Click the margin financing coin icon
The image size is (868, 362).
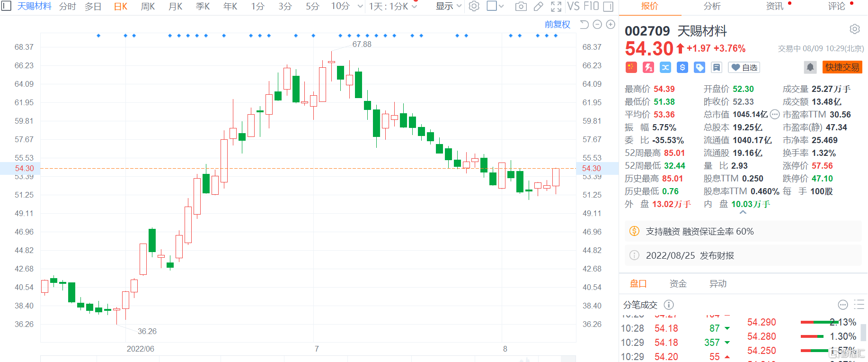(x=634, y=231)
